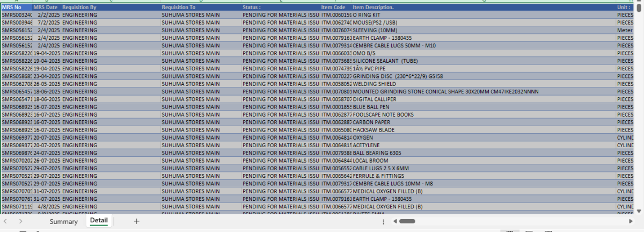Click the horizontal scrollbar right arrow
The image size is (644, 232).
[631, 221]
